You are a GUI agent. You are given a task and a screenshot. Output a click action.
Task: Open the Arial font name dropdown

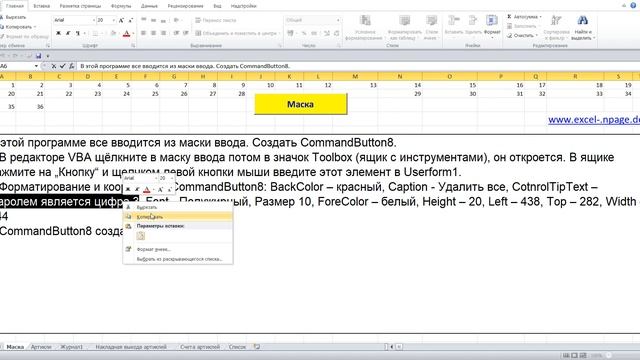[x=93, y=20]
